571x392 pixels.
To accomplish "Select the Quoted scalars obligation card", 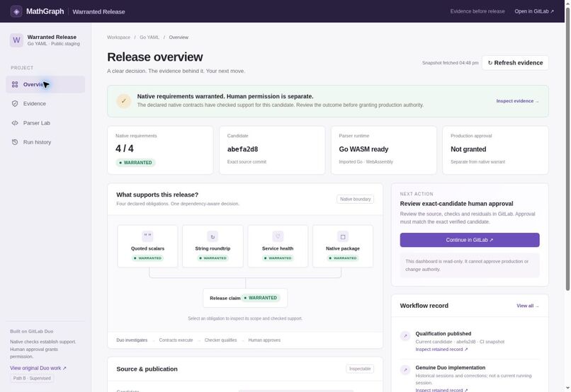I will (147, 246).
